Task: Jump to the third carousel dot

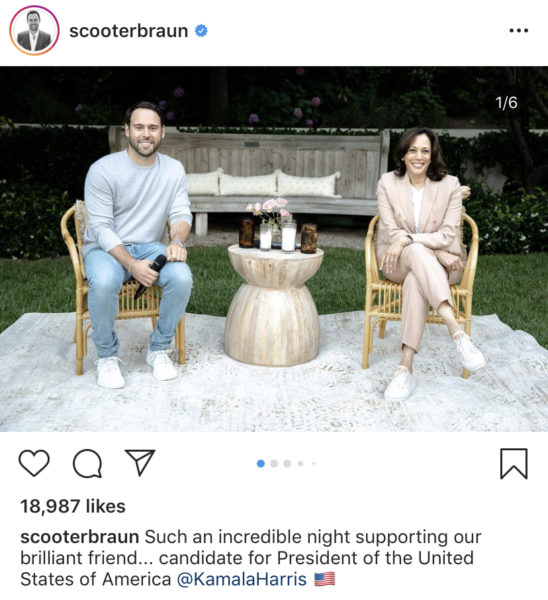Action: pos(287,463)
